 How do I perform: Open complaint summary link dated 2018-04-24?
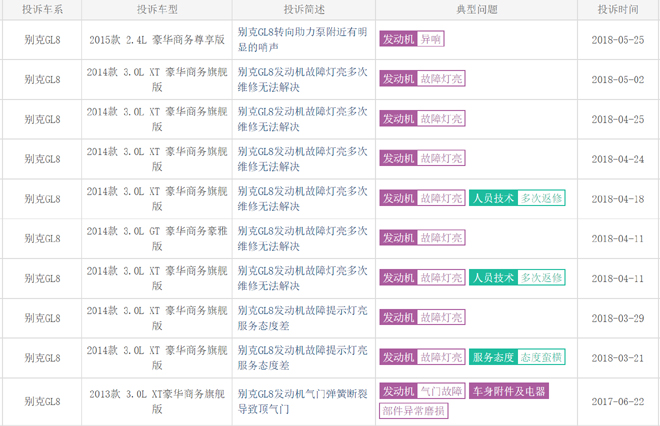pos(302,159)
